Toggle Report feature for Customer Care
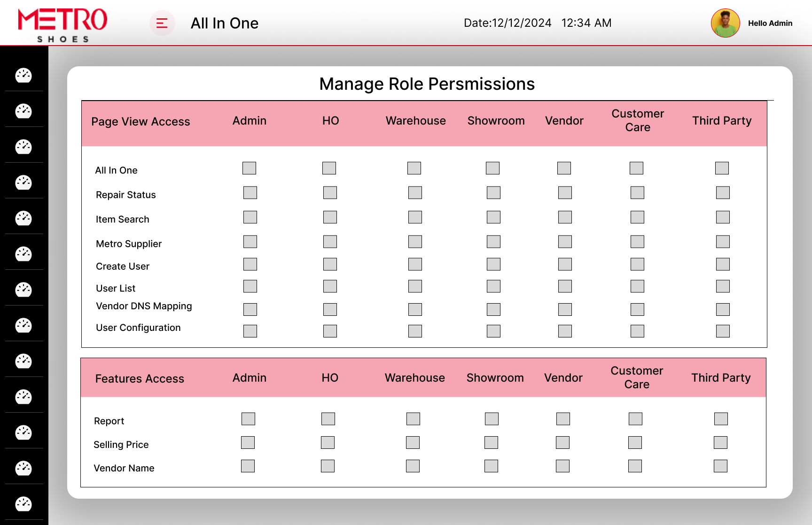812x525 pixels. (635, 419)
